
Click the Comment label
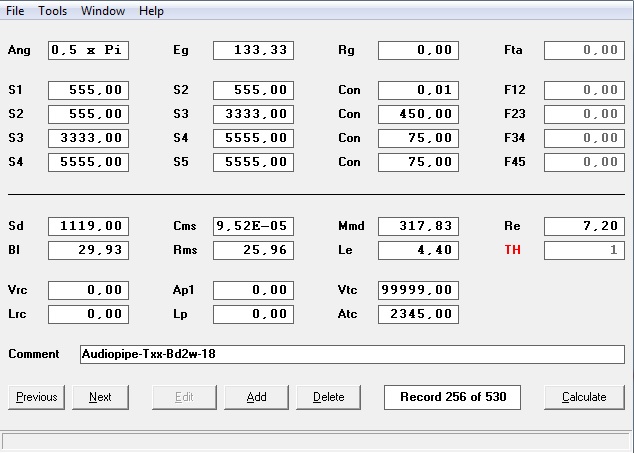(34, 354)
